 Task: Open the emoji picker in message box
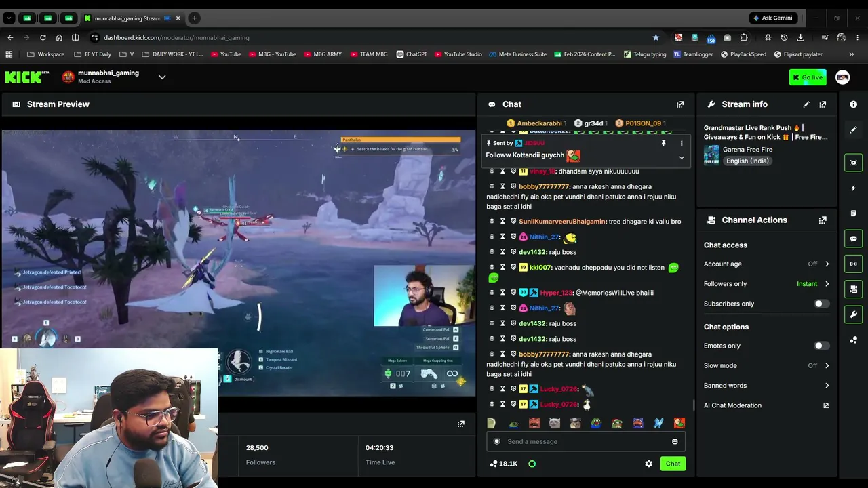[675, 442]
